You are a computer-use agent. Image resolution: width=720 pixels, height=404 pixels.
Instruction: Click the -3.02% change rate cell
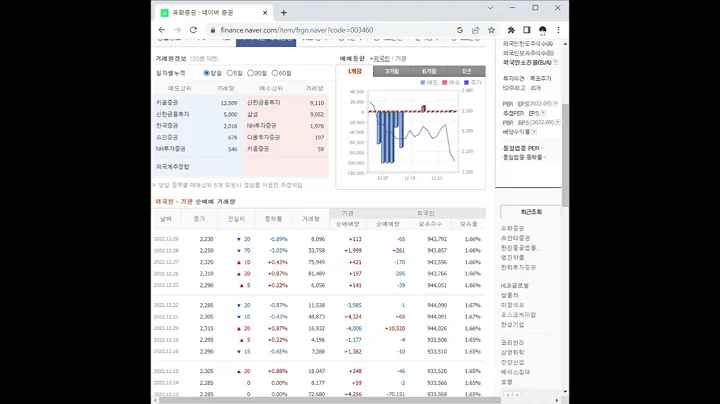point(278,251)
